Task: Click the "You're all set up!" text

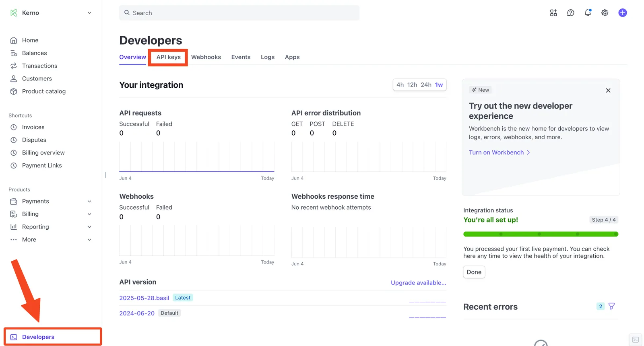Action: (x=491, y=220)
